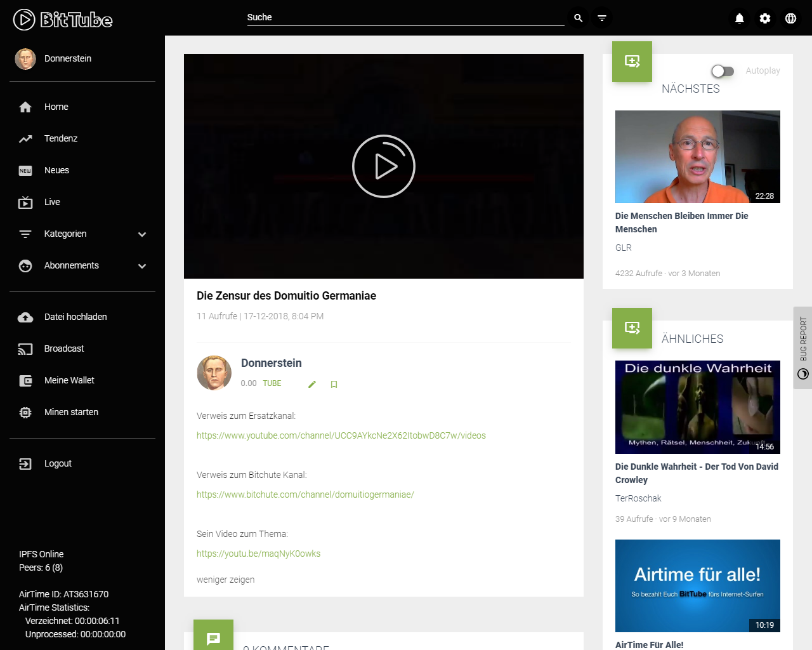Expand the Kategorien chevron
This screenshot has width=812, height=650.
pos(142,234)
